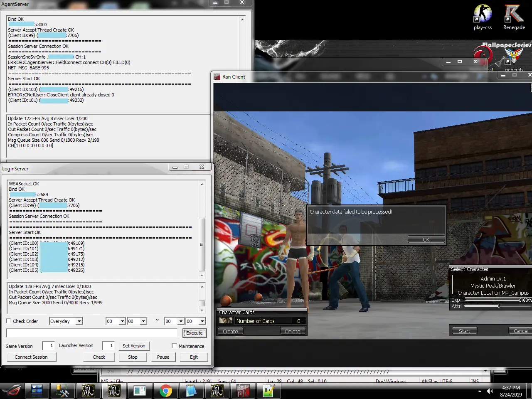Open the end hour dropdown after the tilde
Image resolution: width=532 pixels, height=399 pixels.
(x=175, y=321)
